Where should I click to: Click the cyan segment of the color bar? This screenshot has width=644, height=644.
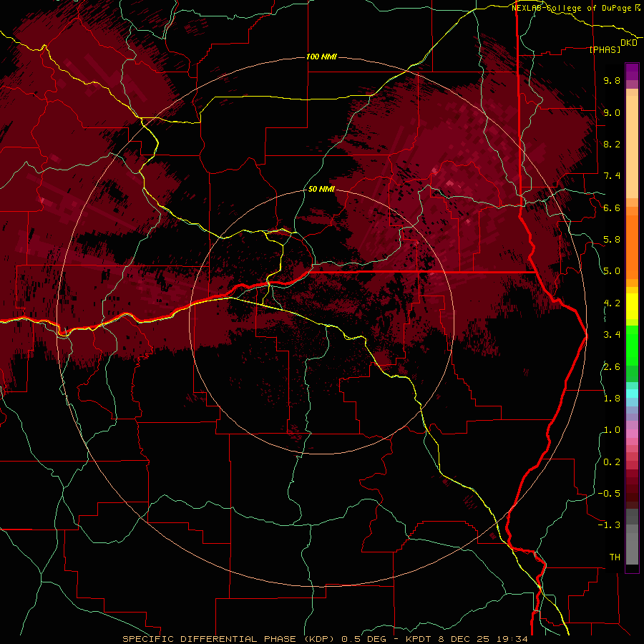632,394
